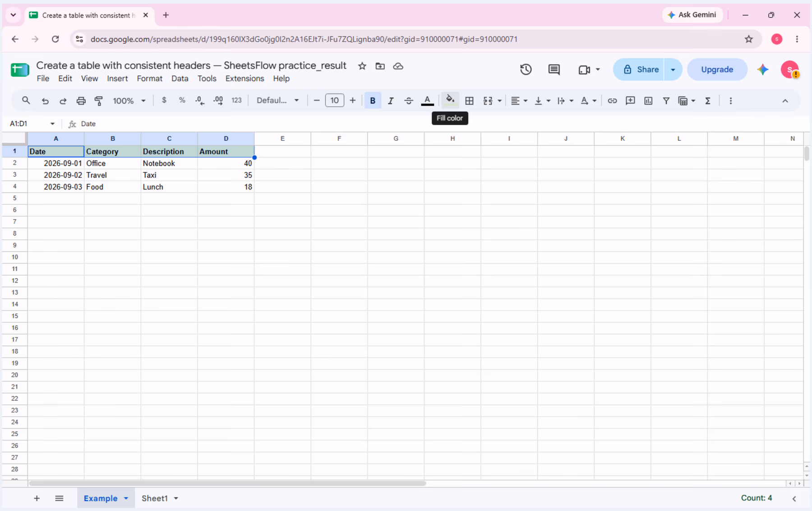Open version history clock icon
812x511 pixels.
tap(526, 70)
